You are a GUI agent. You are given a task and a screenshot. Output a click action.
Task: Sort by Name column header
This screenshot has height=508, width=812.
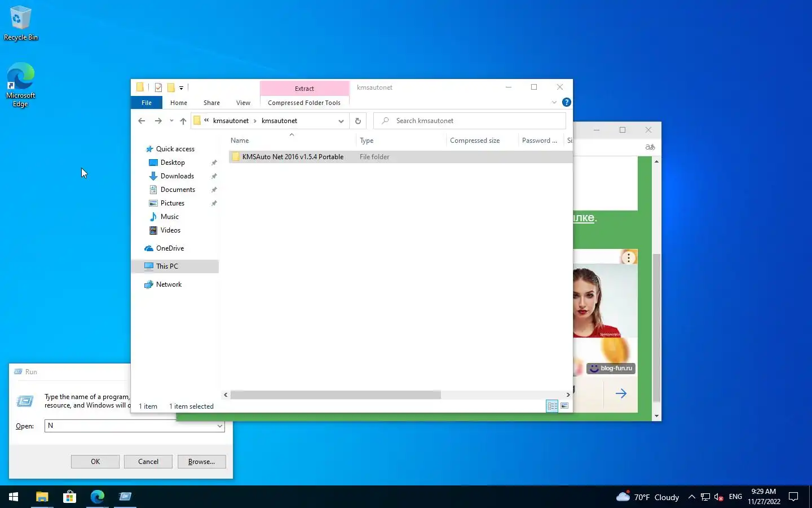292,141
